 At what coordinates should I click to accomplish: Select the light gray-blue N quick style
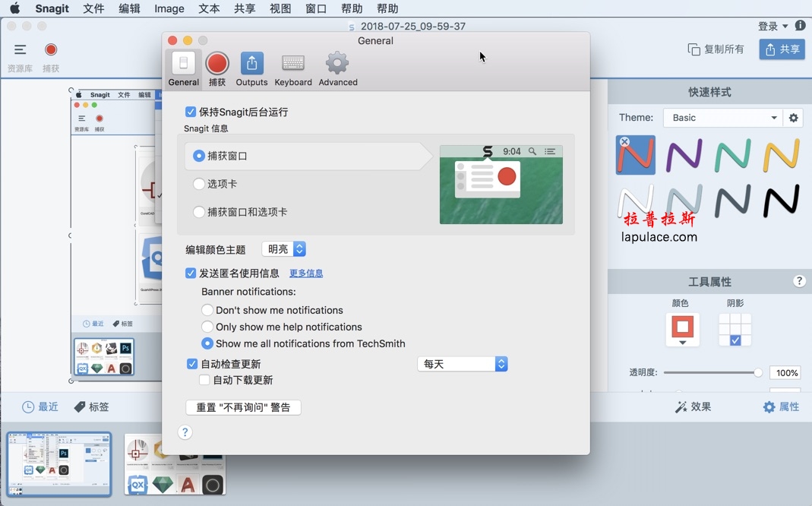tap(684, 201)
